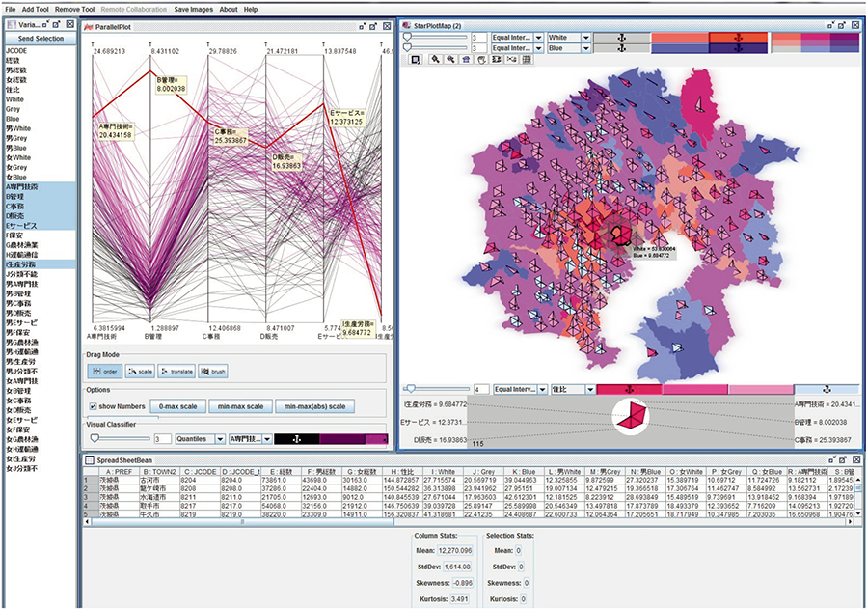Choose the translate drag mode

pos(176,370)
